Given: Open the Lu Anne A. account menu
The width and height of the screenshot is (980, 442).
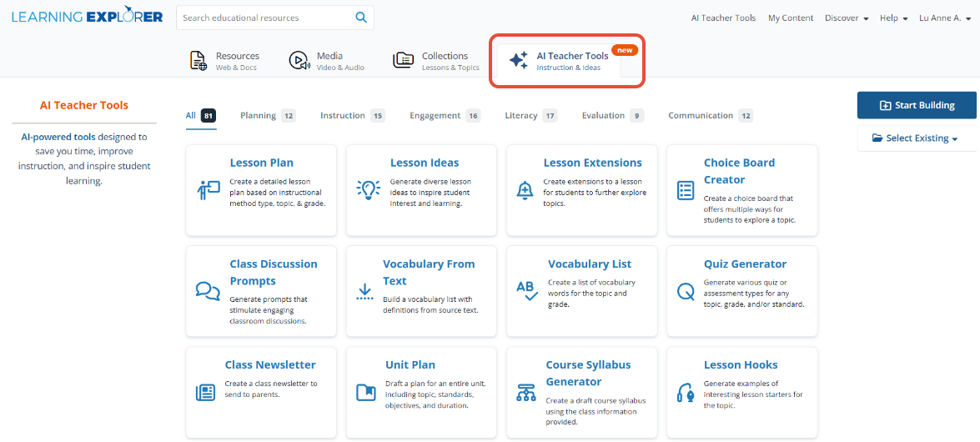Looking at the screenshot, I should [x=944, y=18].
